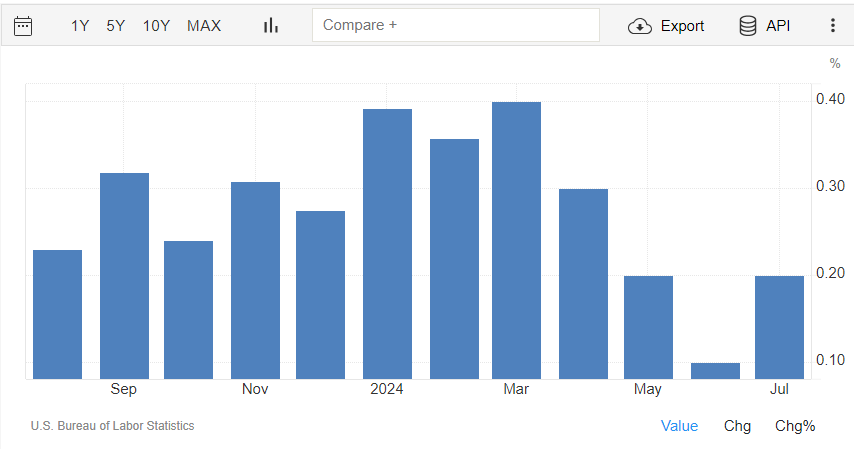Click the Export cloud download button
This screenshot has width=854, height=449.
coord(666,26)
